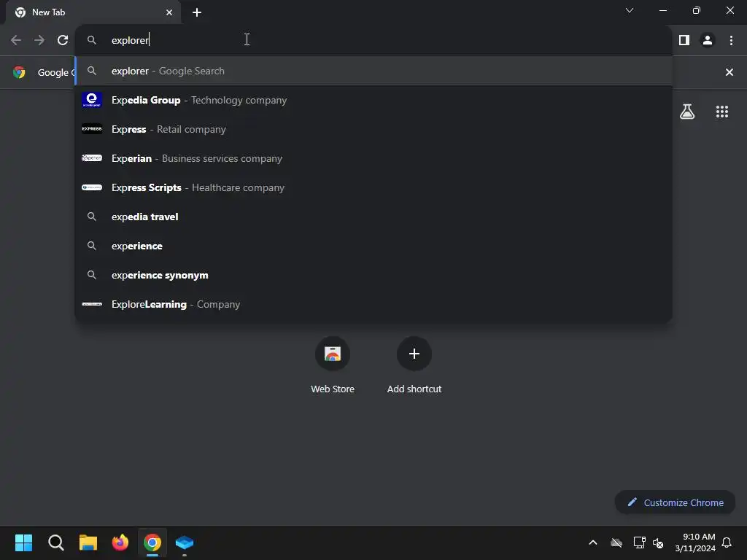This screenshot has height=560, width=747.
Task: Click the Experian logo thumbnail
Action: click(x=92, y=158)
